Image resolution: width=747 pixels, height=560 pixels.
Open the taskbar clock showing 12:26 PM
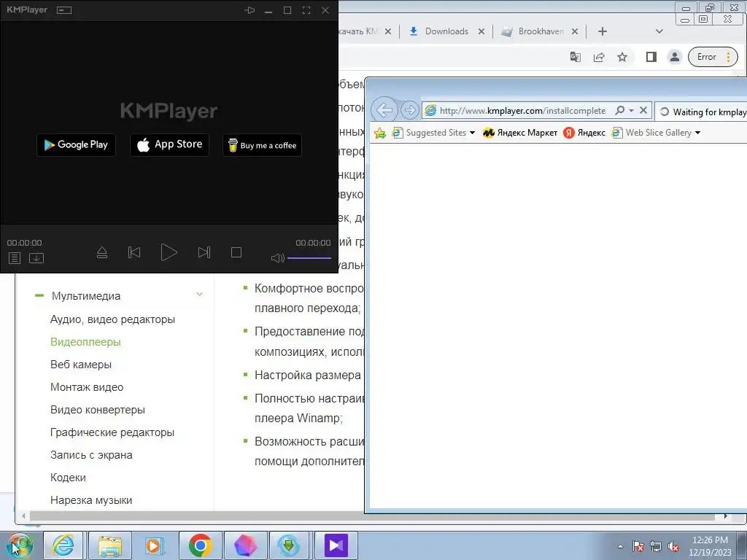pyautogui.click(x=710, y=546)
